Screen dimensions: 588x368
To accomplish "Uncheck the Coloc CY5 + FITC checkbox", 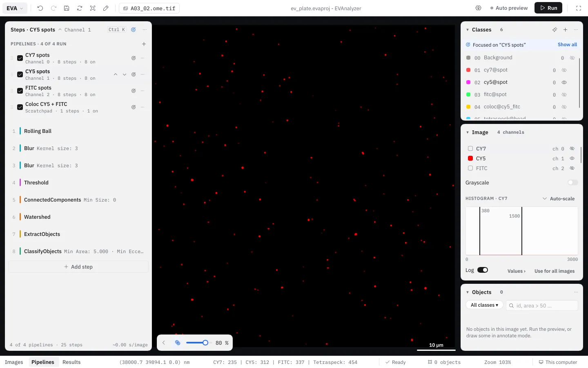I will [x=20, y=107].
